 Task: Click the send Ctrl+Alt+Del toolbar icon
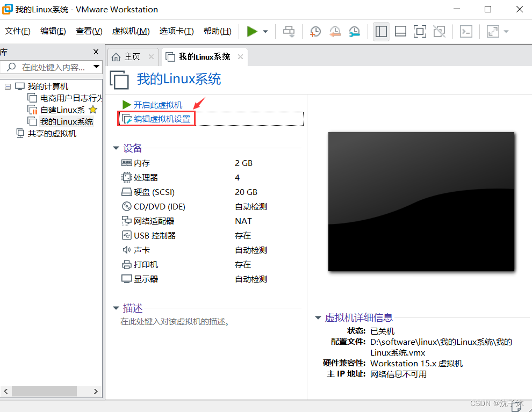coord(289,32)
